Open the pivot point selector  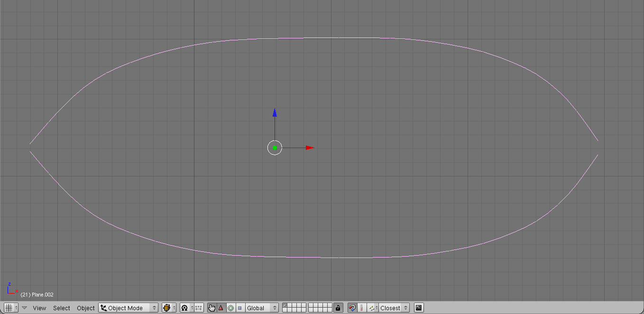pos(187,308)
